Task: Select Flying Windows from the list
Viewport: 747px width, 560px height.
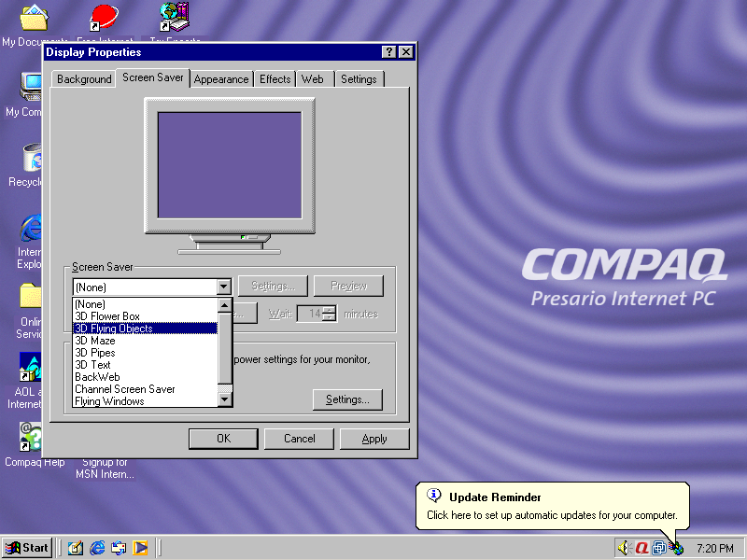Action: click(x=146, y=401)
